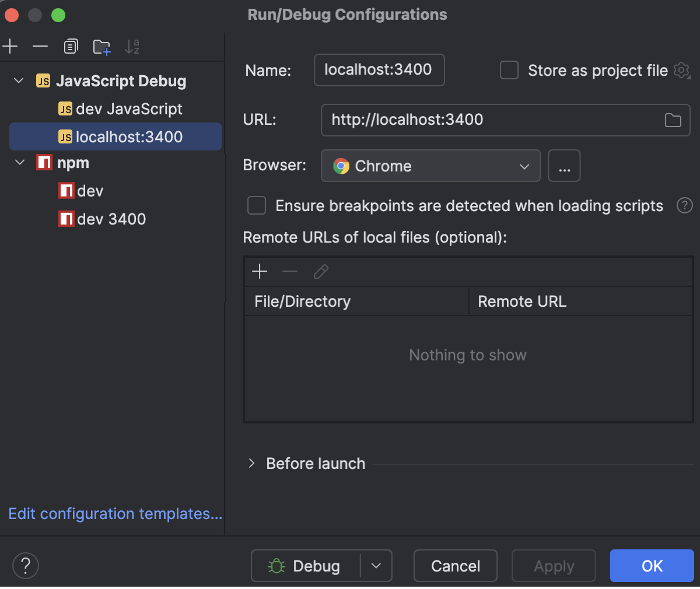Viewport: 700px width, 589px height.
Task: Sort configurations alphabetically
Action: (132, 47)
